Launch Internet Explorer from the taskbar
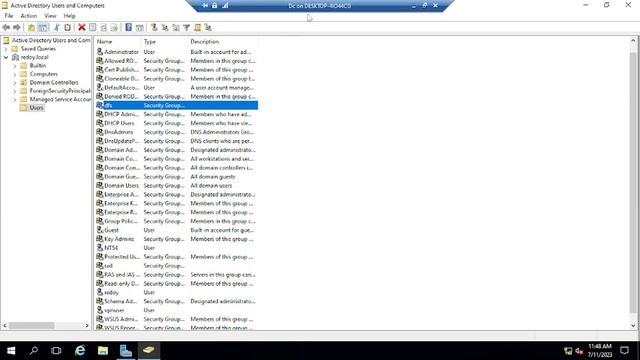The width and height of the screenshot is (640, 360). [x=80, y=351]
